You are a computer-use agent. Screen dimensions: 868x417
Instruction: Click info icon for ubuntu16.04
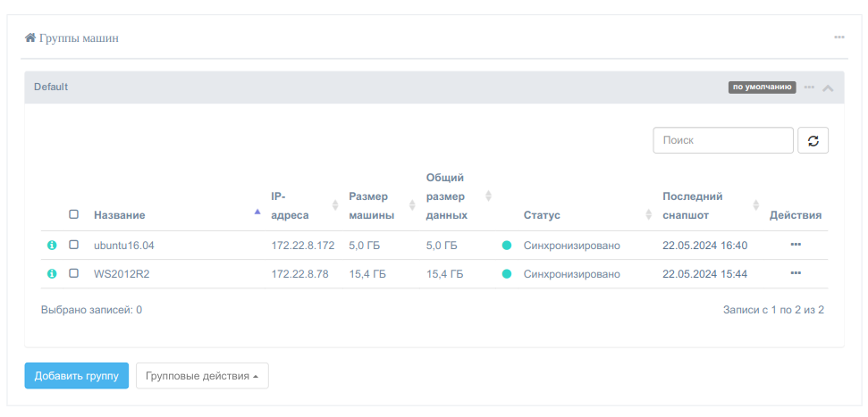tap(52, 246)
